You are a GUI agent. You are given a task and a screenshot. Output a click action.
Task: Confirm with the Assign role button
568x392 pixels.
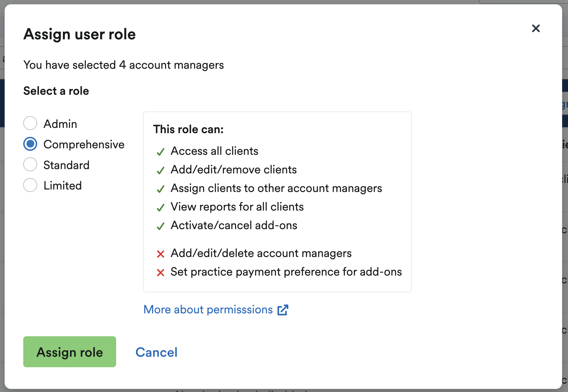(70, 352)
